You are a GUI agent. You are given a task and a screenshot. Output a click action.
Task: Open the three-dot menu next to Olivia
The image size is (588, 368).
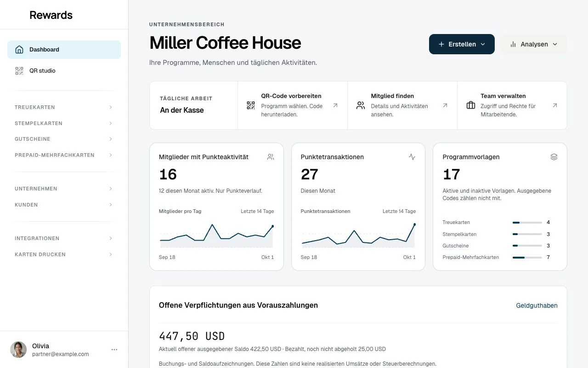pos(114,350)
